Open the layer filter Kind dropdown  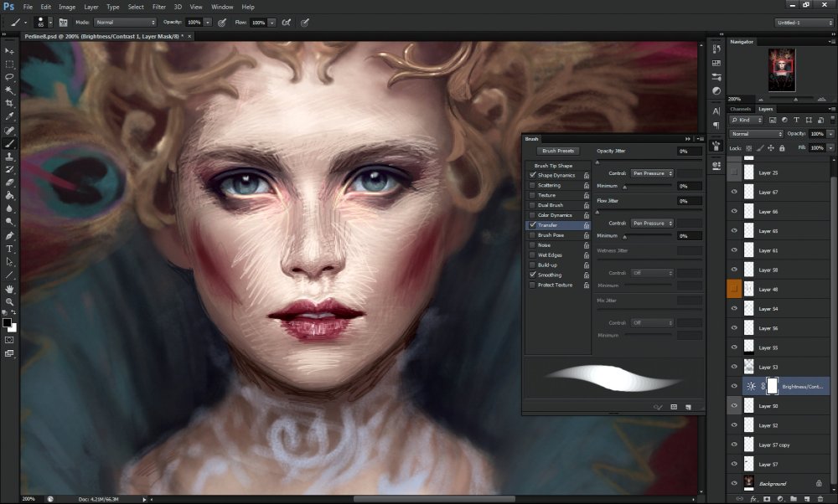click(x=747, y=120)
